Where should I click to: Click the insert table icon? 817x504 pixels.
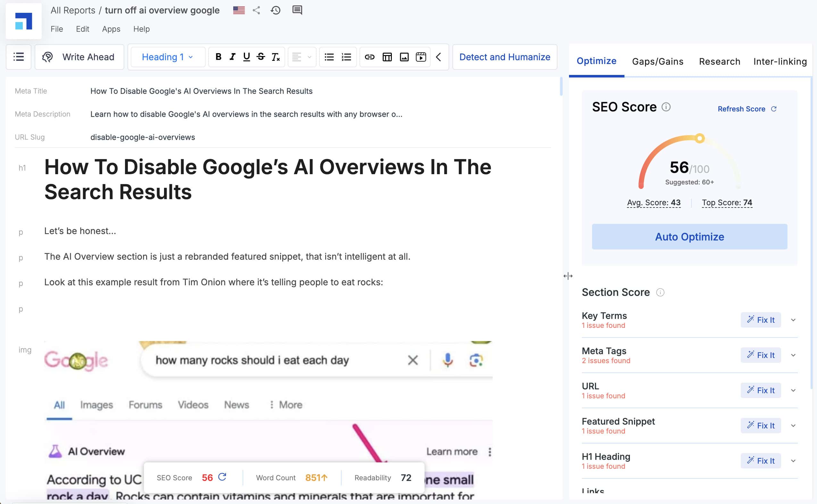click(x=387, y=57)
